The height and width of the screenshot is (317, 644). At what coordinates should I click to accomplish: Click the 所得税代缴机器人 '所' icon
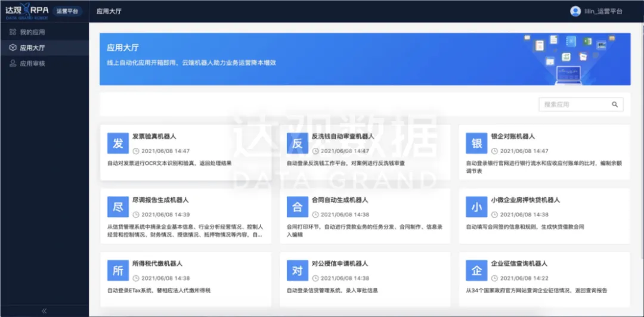[118, 271]
